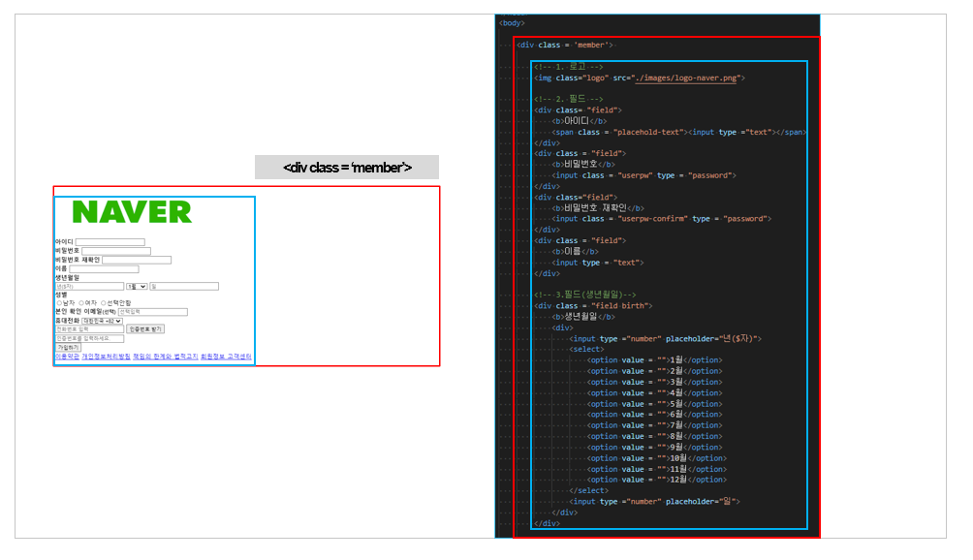
Task: Focus the 이름 name input field
Action: click(x=105, y=269)
